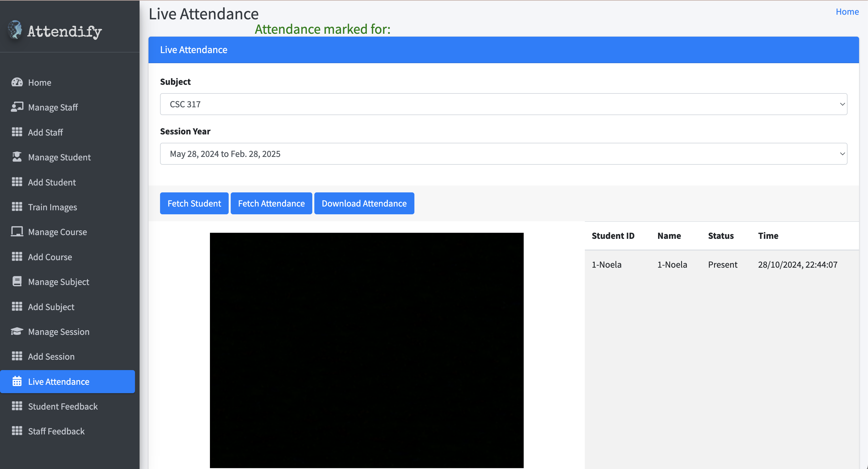This screenshot has height=469, width=868.
Task: Open the Subject dropdown showing CSC 317
Action: coord(503,104)
